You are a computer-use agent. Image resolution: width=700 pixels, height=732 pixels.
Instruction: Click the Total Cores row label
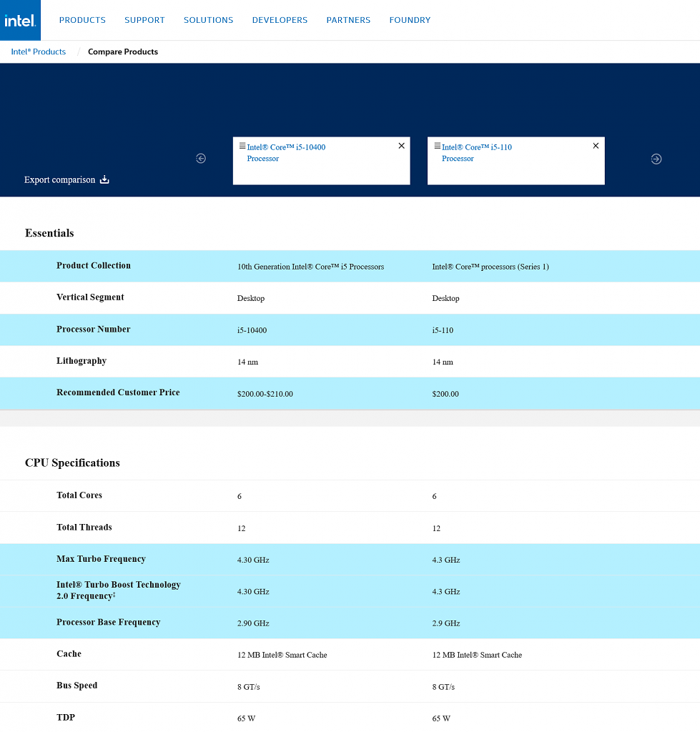click(x=79, y=495)
